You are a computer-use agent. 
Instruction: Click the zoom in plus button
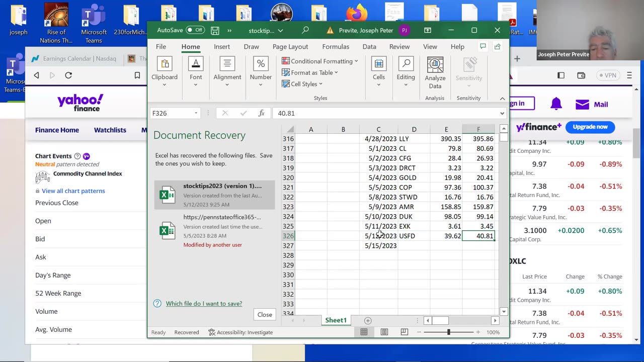click(x=478, y=332)
